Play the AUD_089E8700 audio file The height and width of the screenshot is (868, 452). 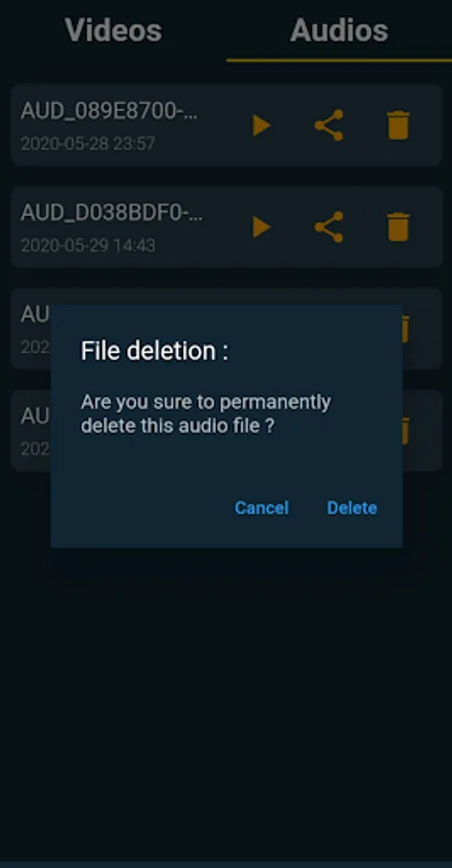(262, 125)
